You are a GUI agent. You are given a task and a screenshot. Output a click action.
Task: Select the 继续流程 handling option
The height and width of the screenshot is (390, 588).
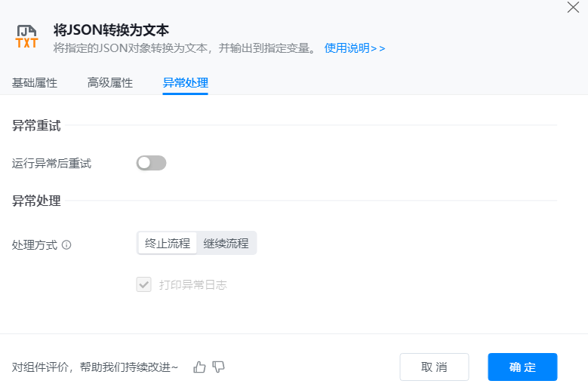pos(226,244)
